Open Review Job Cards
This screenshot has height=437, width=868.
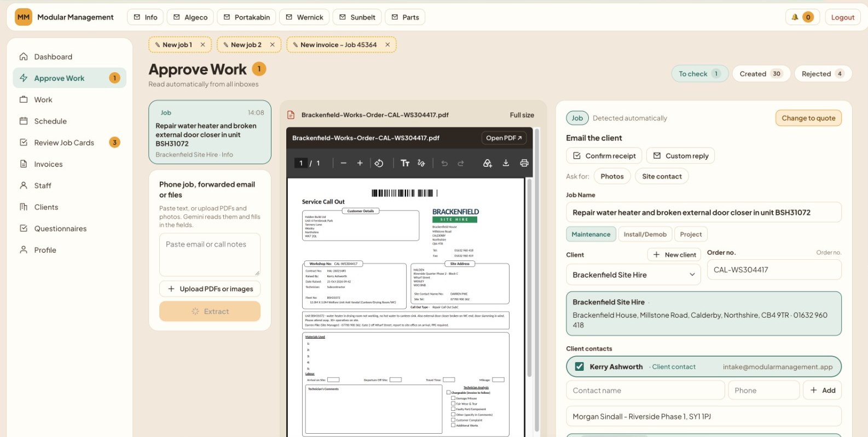click(x=70, y=143)
